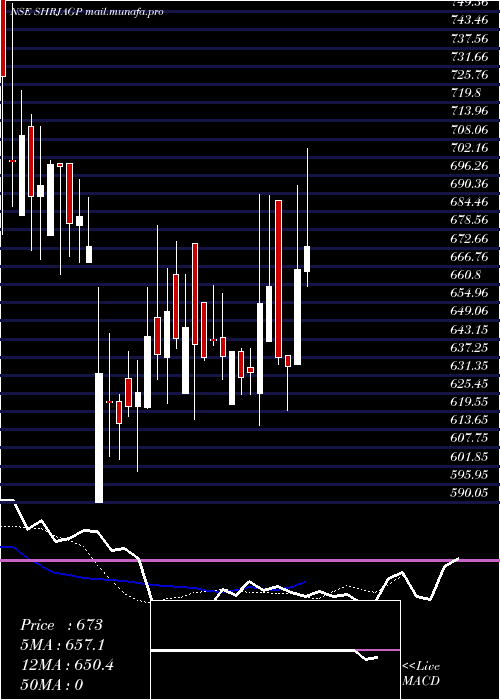
Task: Click the 625.45 price axis label
Action: click(x=470, y=384)
